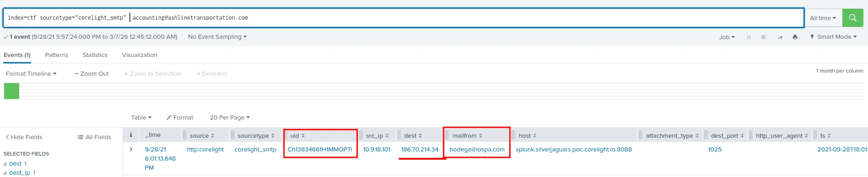Click the corelight_smtp sourcetype value
This screenshot has height=177, width=868.
(255, 149)
